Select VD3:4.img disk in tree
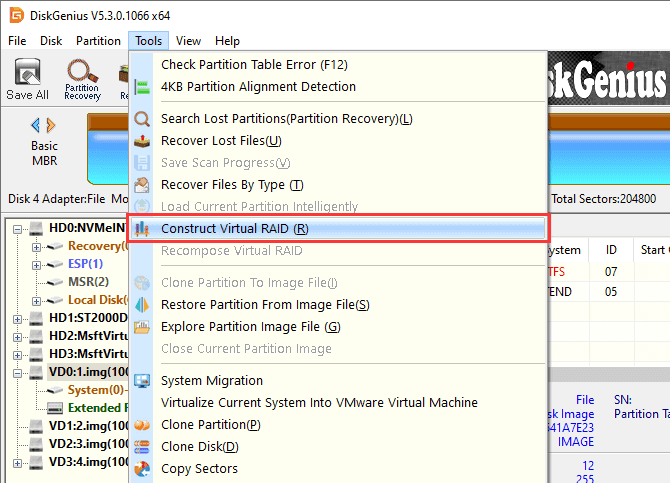Screen dimensions: 670x483 [x=88, y=462]
